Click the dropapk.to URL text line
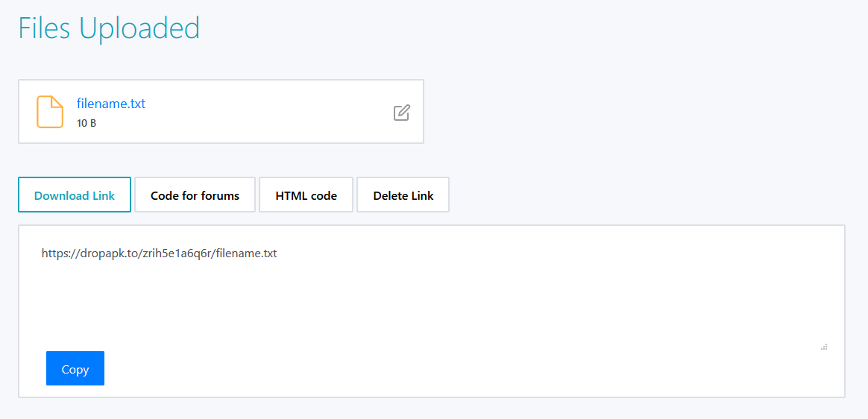Screen dimensions: 868x419 (x=159, y=253)
